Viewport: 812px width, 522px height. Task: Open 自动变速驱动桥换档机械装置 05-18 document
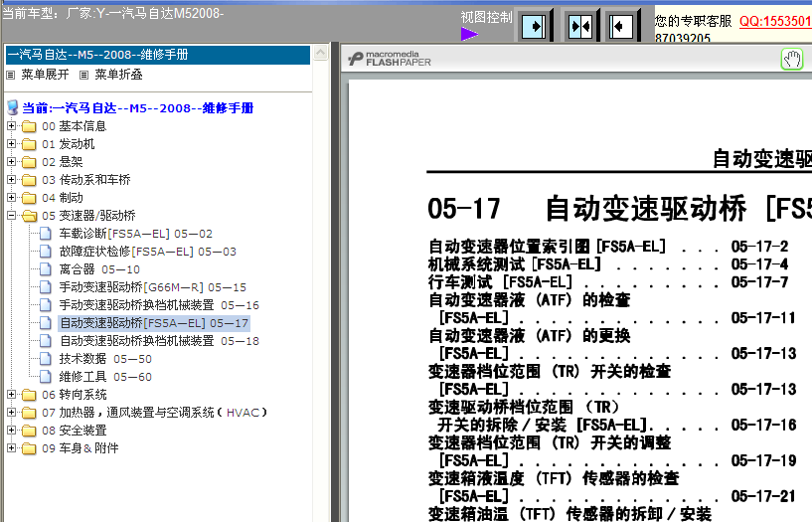tap(159, 341)
